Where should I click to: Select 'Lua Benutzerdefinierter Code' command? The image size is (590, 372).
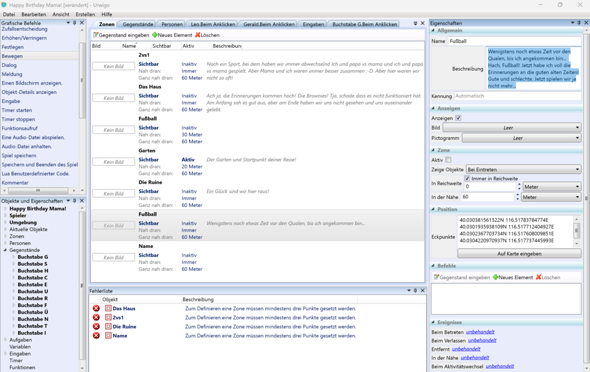tap(35, 174)
